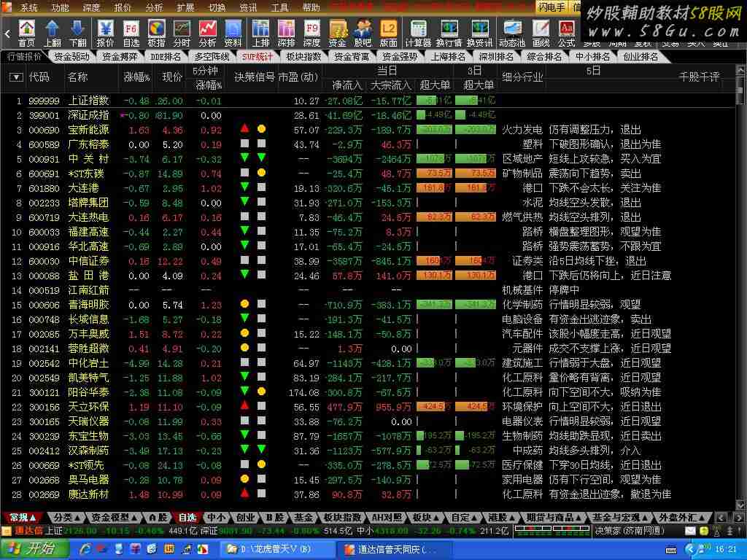Expand the 资金模型 bottom tab menu
Screen dimensions: 747x560
tap(115, 517)
